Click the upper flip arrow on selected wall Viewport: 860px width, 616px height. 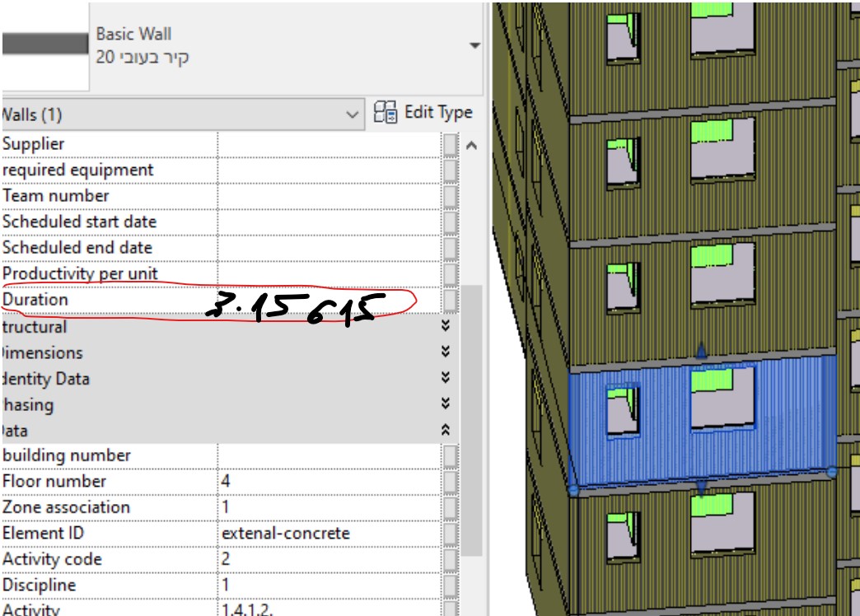[x=701, y=351]
